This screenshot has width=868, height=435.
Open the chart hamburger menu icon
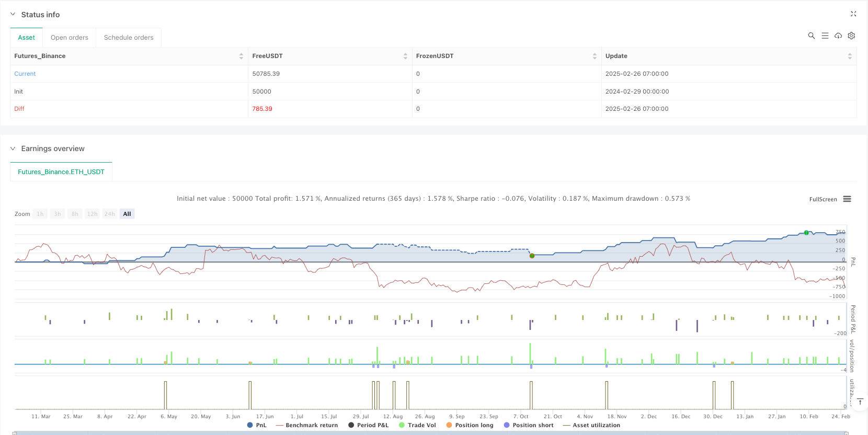(847, 199)
